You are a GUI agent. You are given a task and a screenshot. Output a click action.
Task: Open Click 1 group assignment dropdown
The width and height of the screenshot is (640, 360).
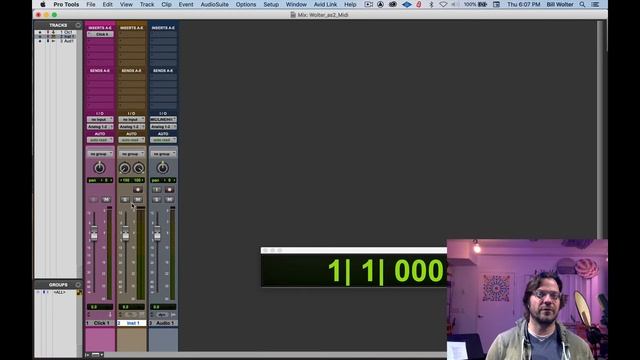pos(100,154)
